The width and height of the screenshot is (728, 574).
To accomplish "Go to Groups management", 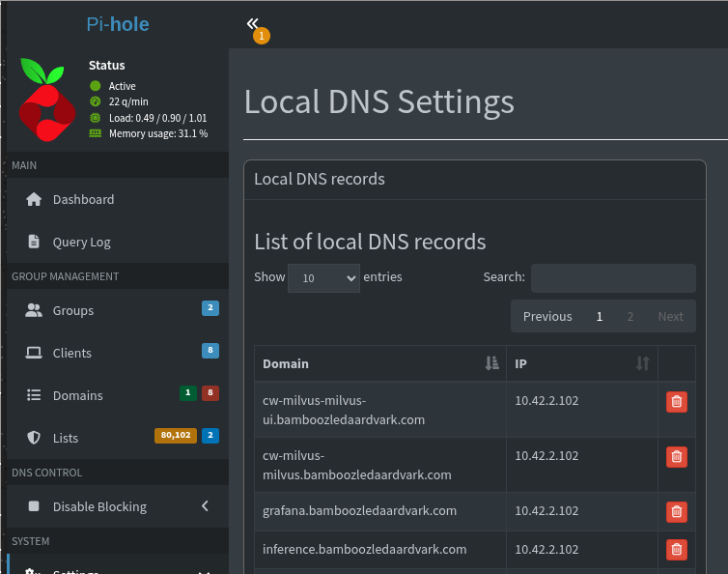I will pyautogui.click(x=73, y=310).
